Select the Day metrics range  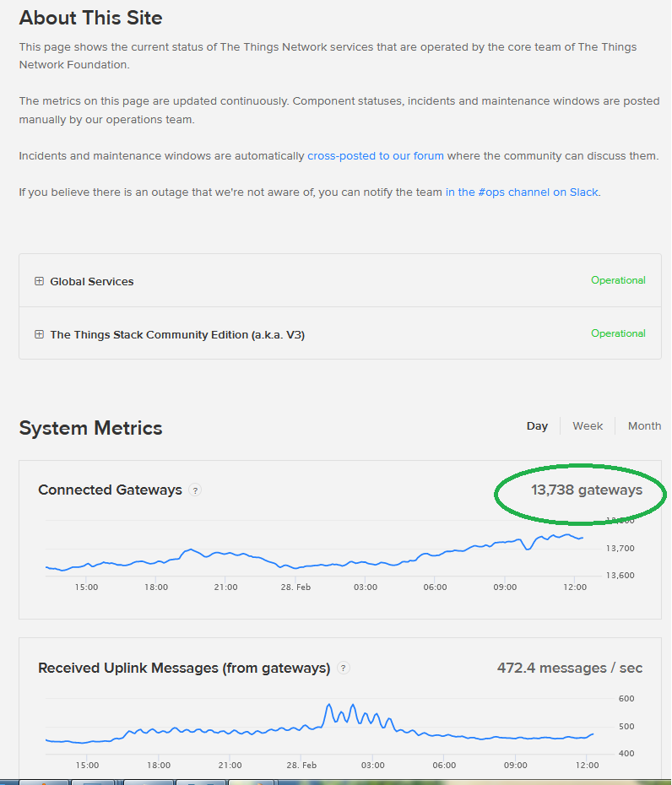point(537,426)
